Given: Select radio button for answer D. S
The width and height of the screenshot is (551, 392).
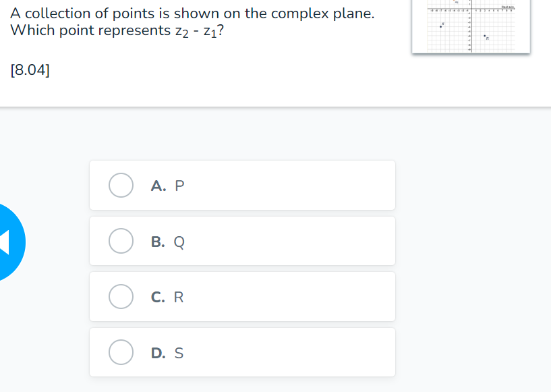Looking at the screenshot, I should point(121,352).
